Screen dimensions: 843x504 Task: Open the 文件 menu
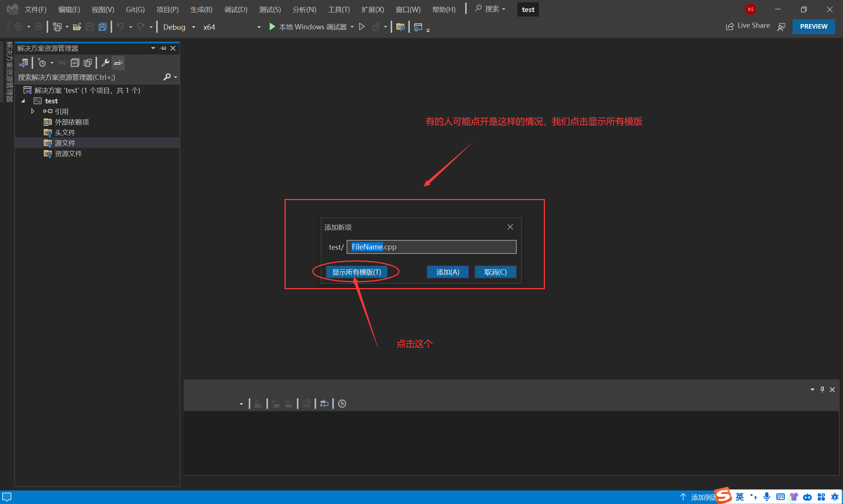point(33,8)
